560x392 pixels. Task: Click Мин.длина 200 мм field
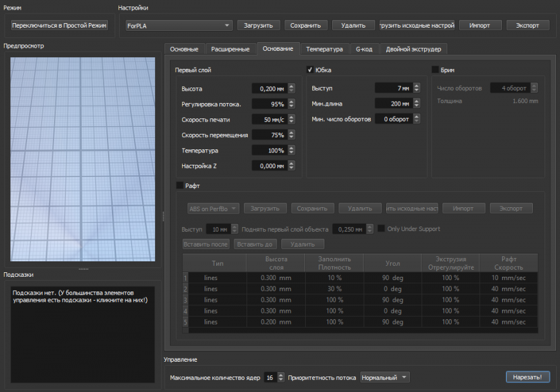coord(393,104)
